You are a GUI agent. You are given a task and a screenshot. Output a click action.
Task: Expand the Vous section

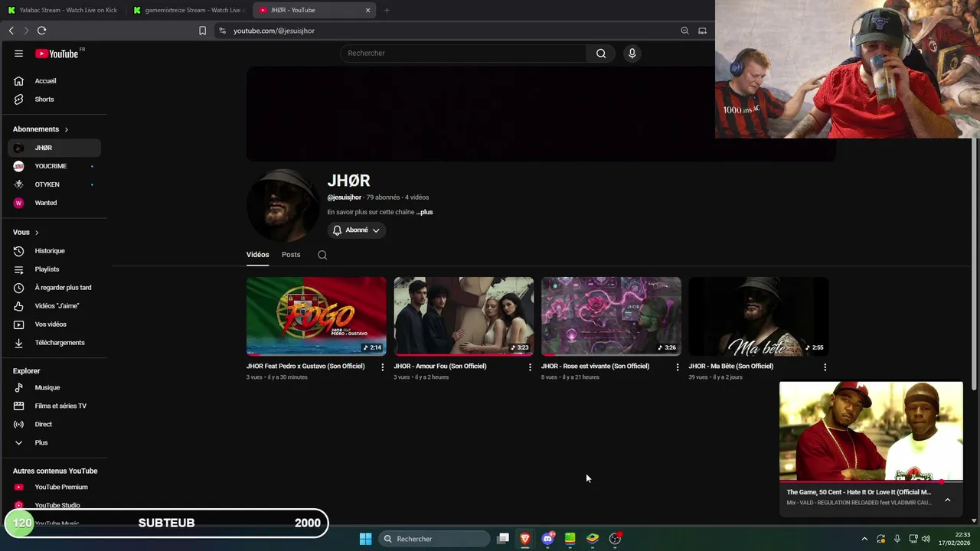(25, 233)
